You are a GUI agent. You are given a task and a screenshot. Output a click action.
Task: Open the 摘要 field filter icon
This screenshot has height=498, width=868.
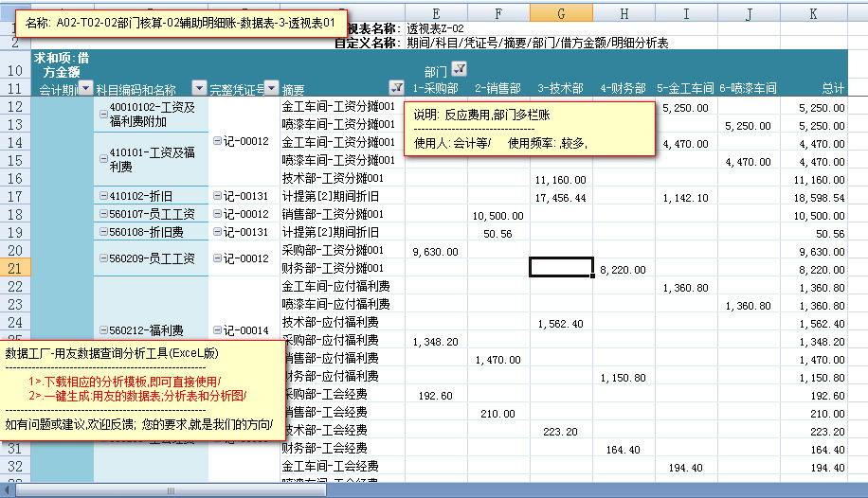tap(396, 88)
